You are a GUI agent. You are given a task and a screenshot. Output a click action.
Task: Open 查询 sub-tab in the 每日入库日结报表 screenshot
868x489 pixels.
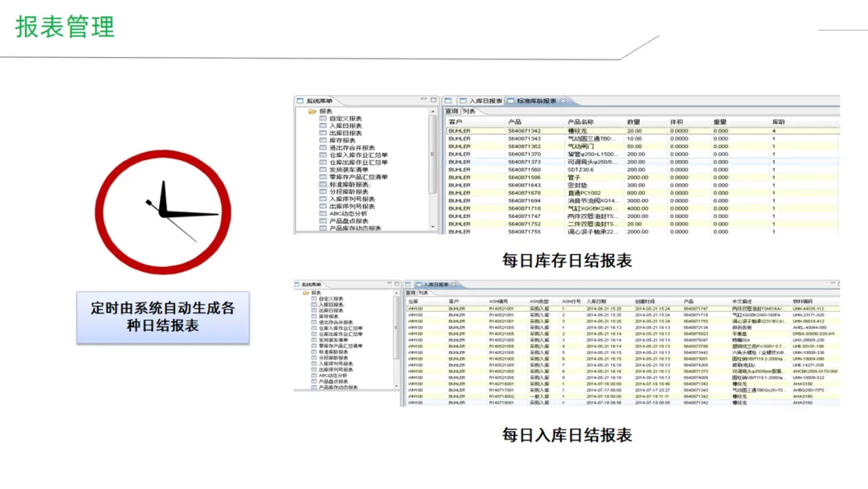tap(411, 293)
